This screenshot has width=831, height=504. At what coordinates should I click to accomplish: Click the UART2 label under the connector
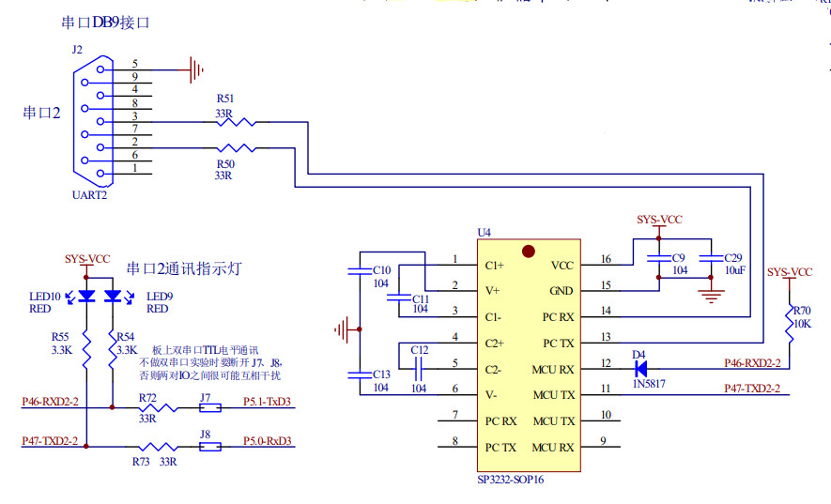click(x=89, y=195)
